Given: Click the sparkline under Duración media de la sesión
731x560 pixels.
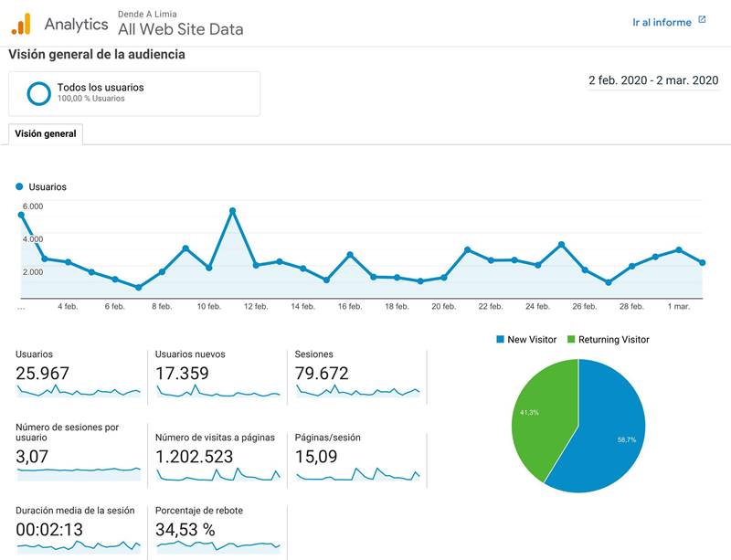Looking at the screenshot, I should (79, 546).
